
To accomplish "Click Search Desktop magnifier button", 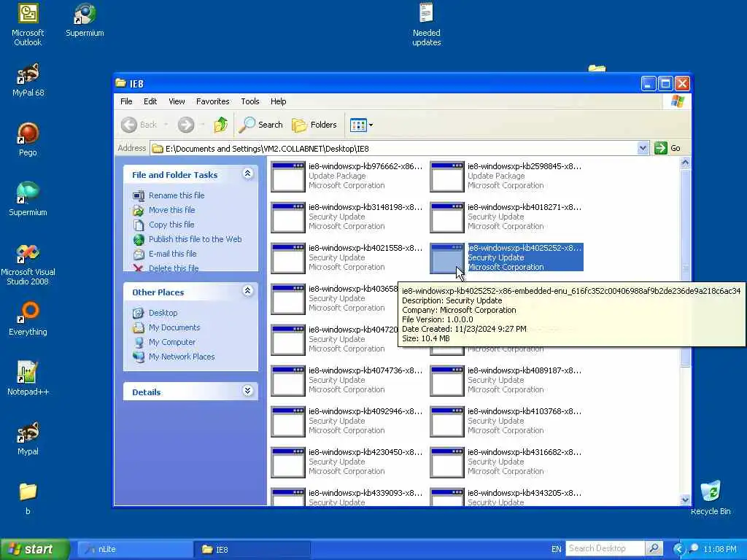I will pos(654,548).
